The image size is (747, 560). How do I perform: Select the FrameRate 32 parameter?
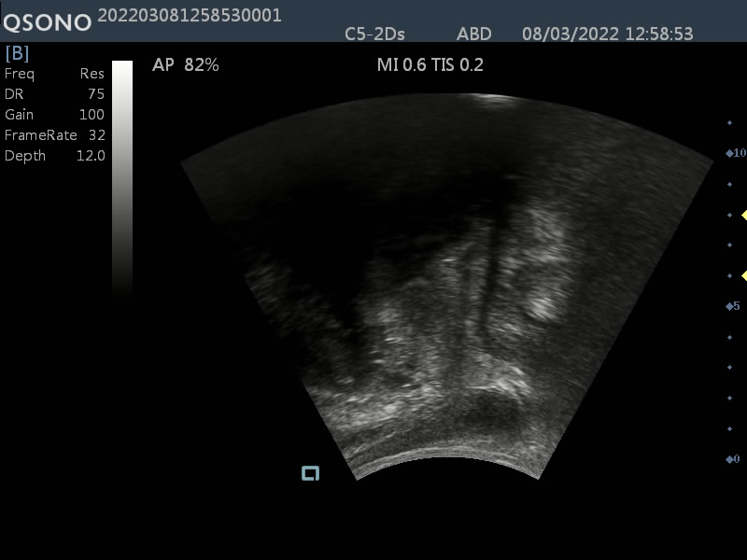[x=54, y=135]
